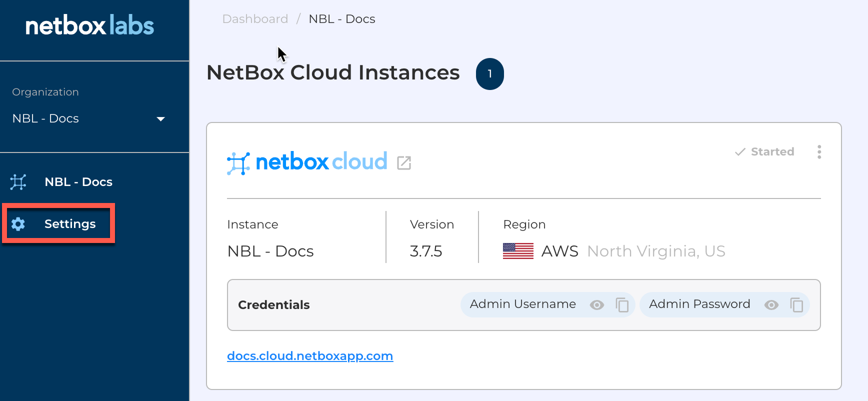
Task: Click the North Virginia, US region text
Action: 656,251
